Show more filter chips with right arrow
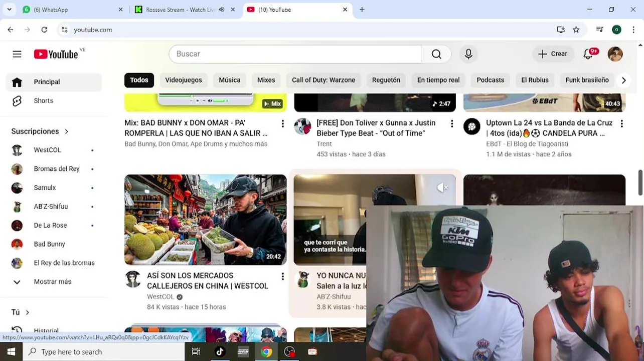 click(x=623, y=80)
